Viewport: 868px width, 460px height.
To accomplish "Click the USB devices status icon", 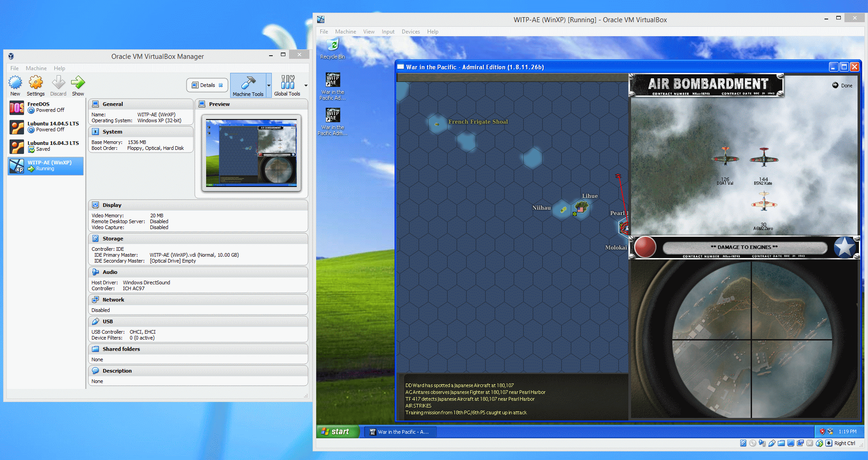I will pos(772,443).
